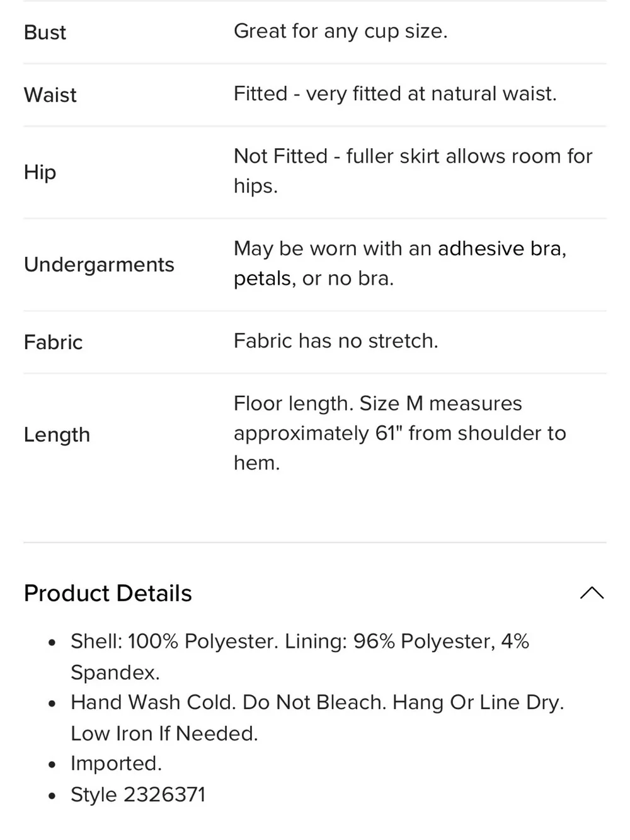Click the 'Spandex.' lining text line
This screenshot has height=840, width=630.
point(115,672)
